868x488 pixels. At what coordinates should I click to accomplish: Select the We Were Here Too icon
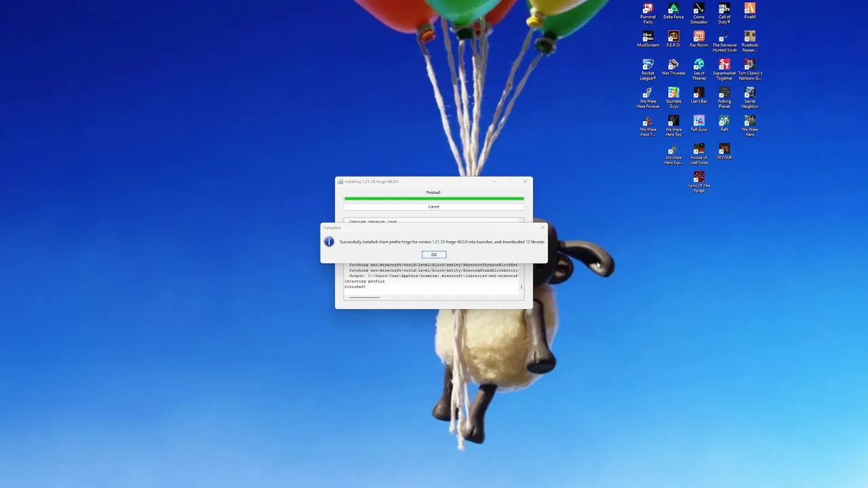coord(673,126)
